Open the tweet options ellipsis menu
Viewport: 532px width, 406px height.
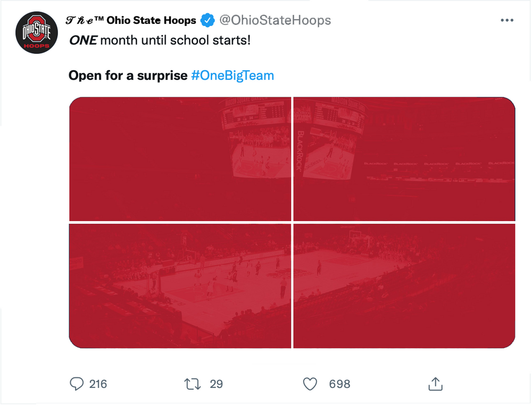tap(507, 20)
